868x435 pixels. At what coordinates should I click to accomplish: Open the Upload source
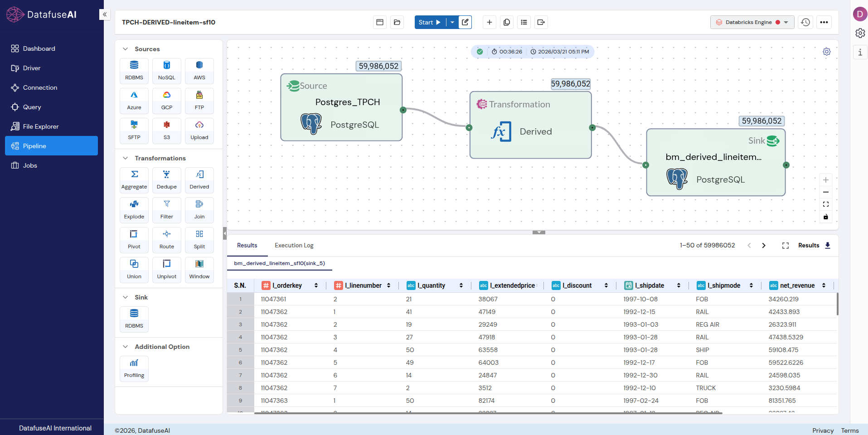click(x=199, y=131)
